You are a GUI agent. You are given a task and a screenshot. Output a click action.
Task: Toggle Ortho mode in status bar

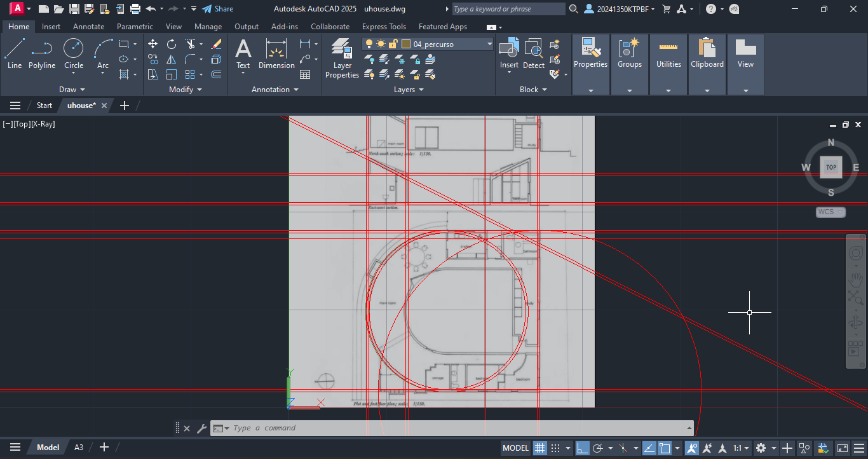582,448
